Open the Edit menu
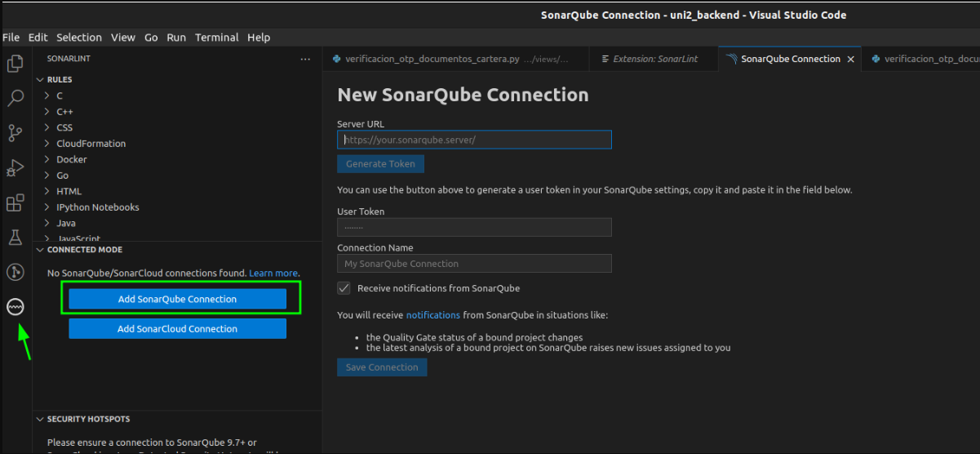Viewport: 980px width, 454px height. [x=38, y=38]
